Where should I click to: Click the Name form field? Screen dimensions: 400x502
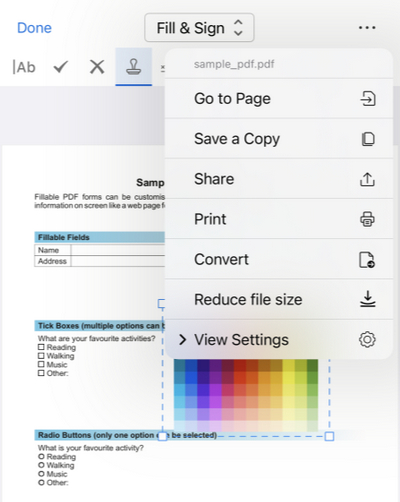118,250
